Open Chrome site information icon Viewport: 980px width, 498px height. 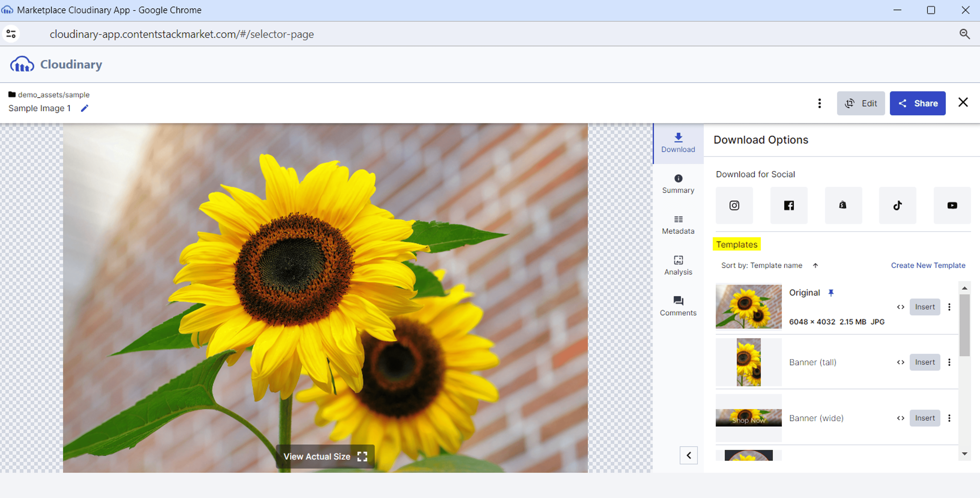coord(11,34)
